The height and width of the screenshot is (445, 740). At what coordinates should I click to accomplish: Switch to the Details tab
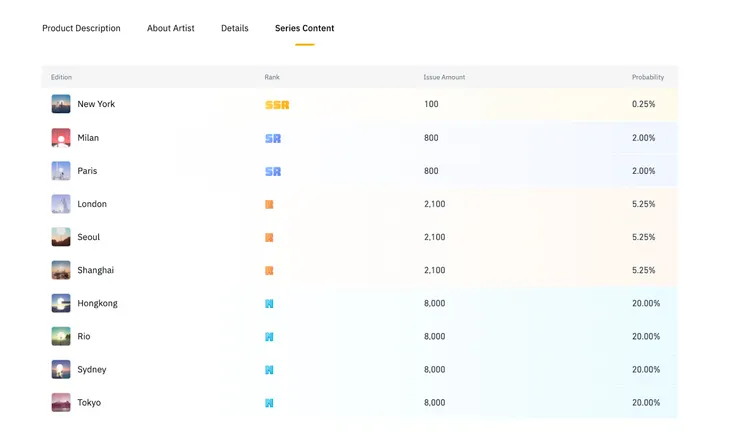tap(235, 28)
